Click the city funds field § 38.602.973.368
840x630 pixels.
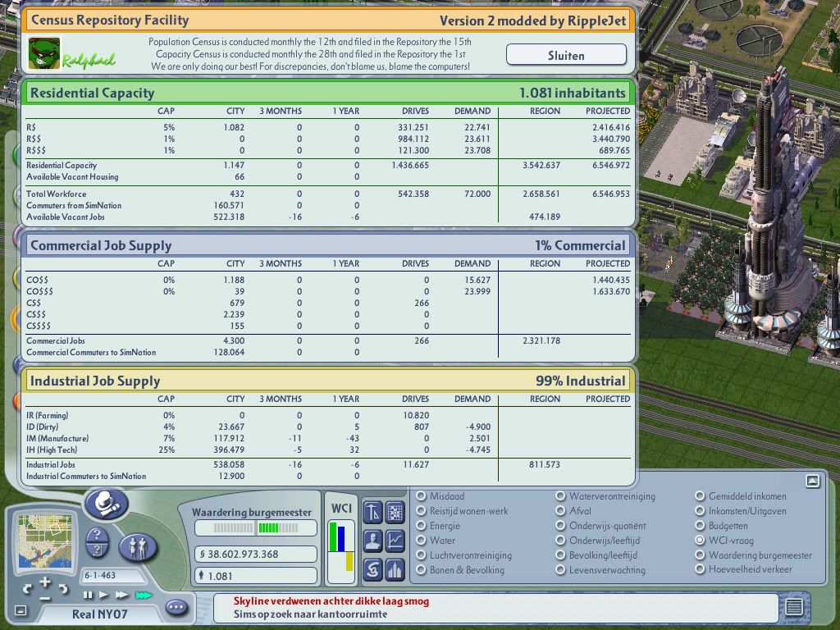point(256,554)
